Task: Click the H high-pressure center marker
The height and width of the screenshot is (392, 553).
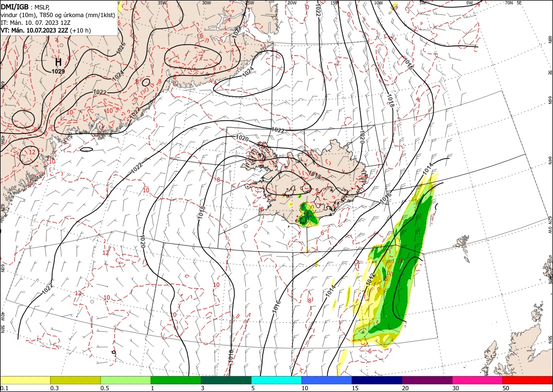Action: 58,62
